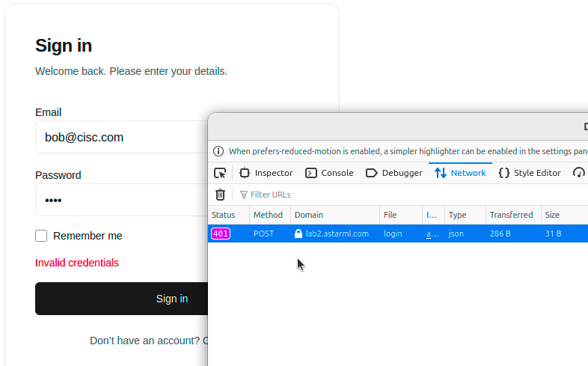Click the json type cell
This screenshot has height=366, width=588.
(465, 234)
